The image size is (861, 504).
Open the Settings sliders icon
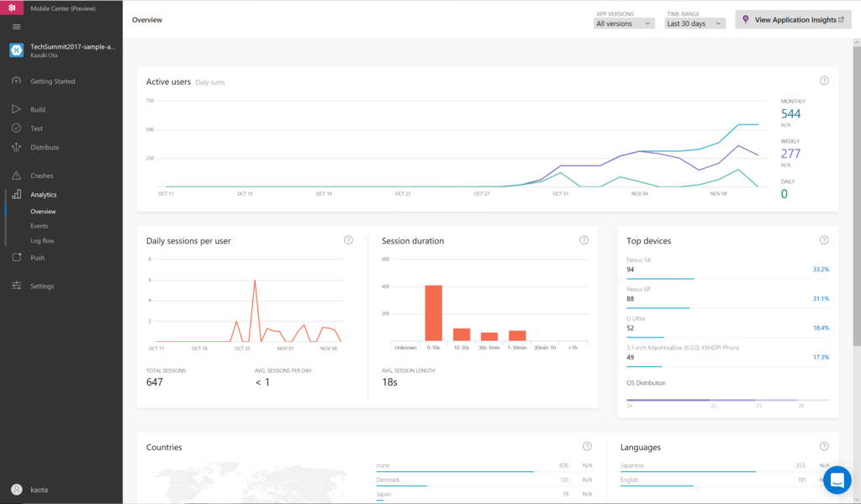tap(17, 286)
